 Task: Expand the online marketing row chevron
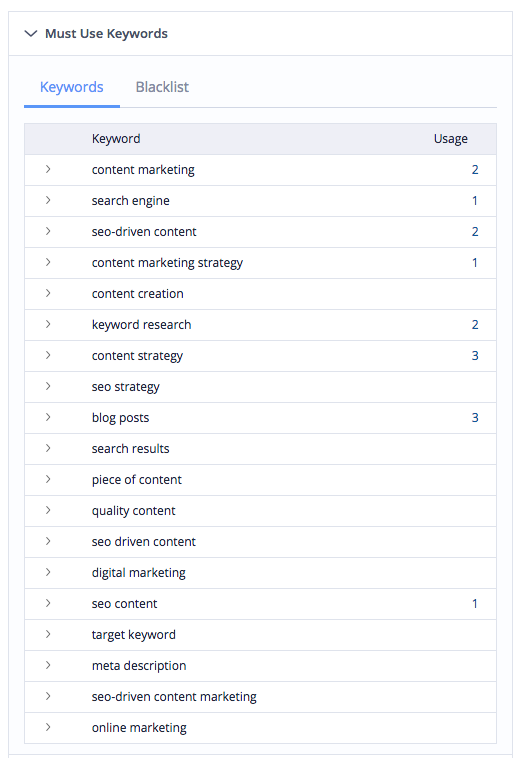48,727
